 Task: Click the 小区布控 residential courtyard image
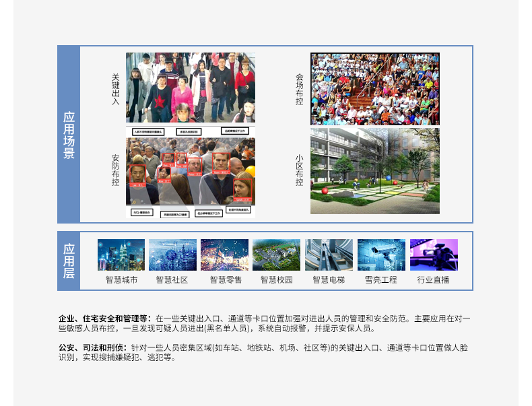pos(375,170)
